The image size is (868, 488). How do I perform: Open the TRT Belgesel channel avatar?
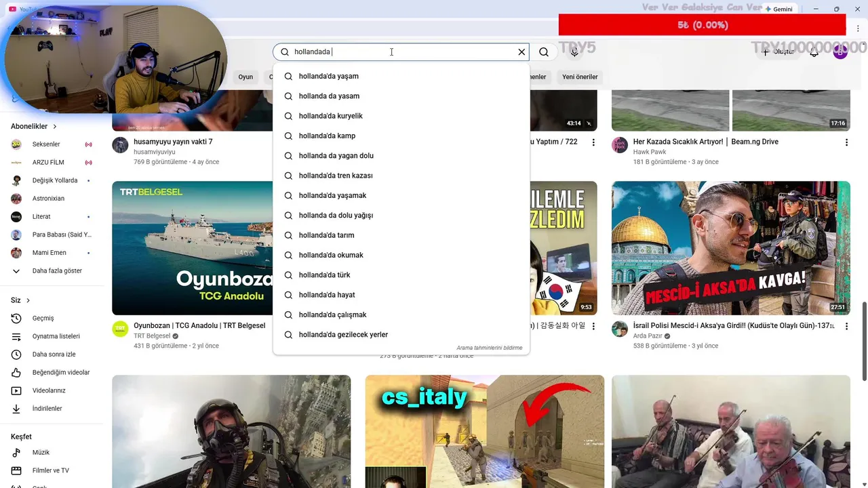click(x=120, y=329)
